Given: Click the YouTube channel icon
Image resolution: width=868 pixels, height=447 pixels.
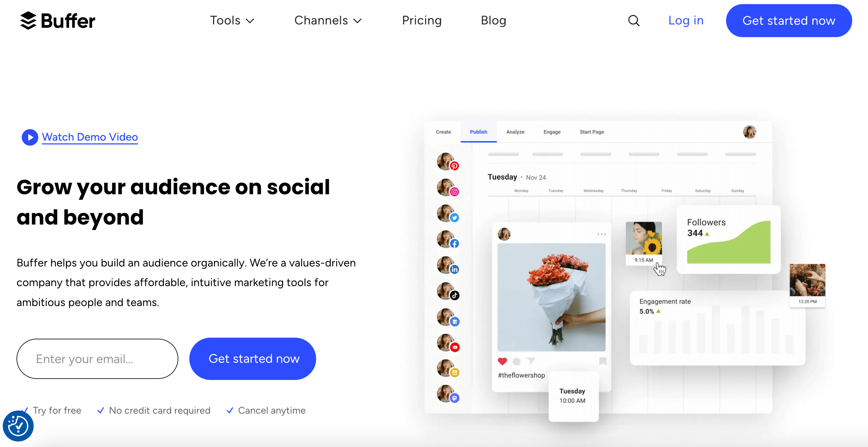Looking at the screenshot, I should coord(455,347).
